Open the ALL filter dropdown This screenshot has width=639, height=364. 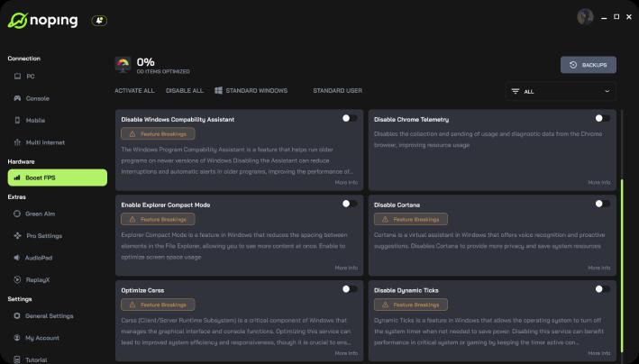(x=561, y=91)
